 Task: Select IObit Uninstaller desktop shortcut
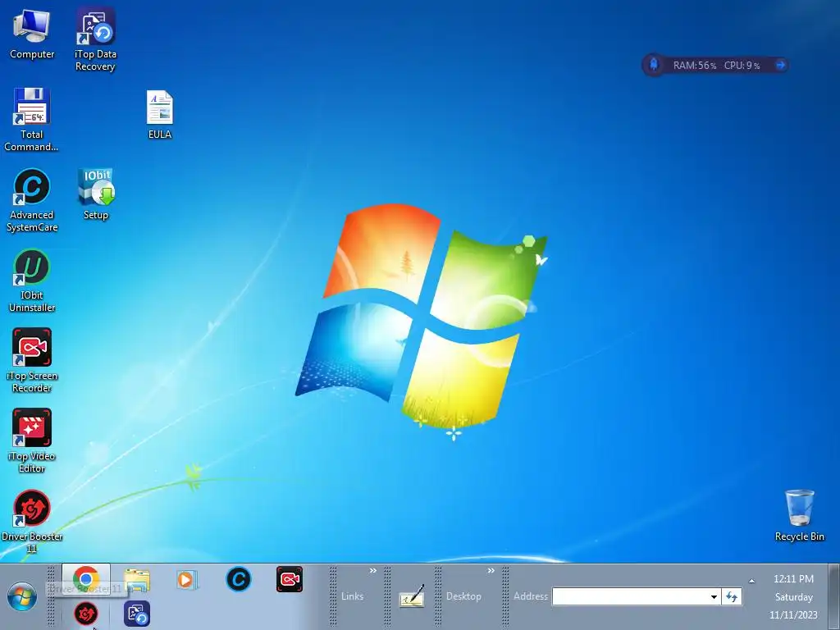click(32, 281)
